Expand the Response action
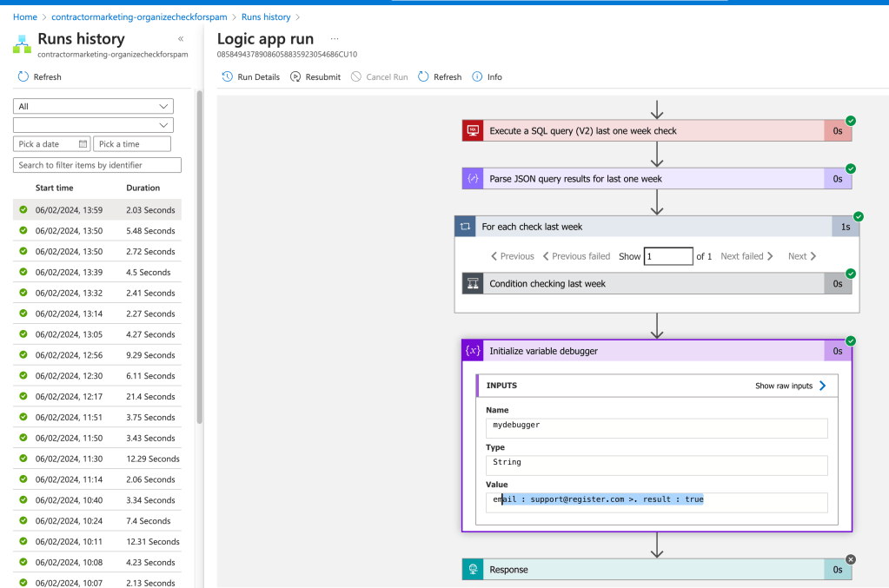 (657, 569)
